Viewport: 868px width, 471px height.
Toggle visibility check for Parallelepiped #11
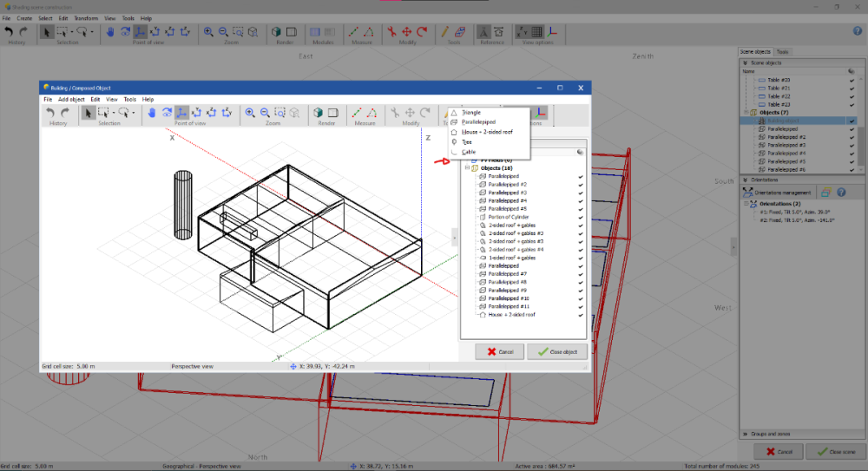click(580, 306)
